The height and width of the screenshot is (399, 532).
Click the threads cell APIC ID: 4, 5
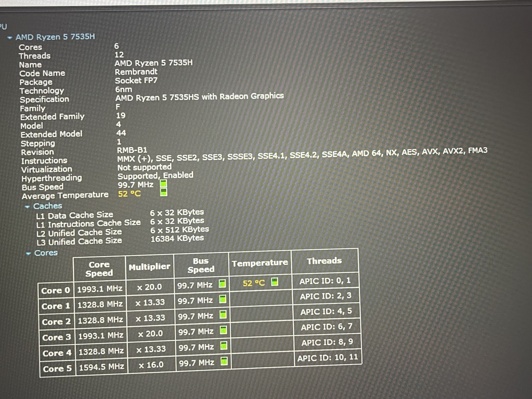click(326, 311)
